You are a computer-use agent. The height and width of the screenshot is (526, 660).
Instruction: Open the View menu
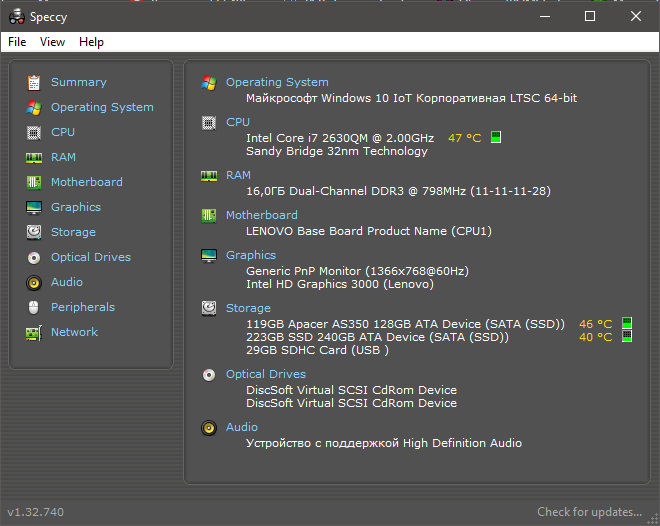point(52,42)
